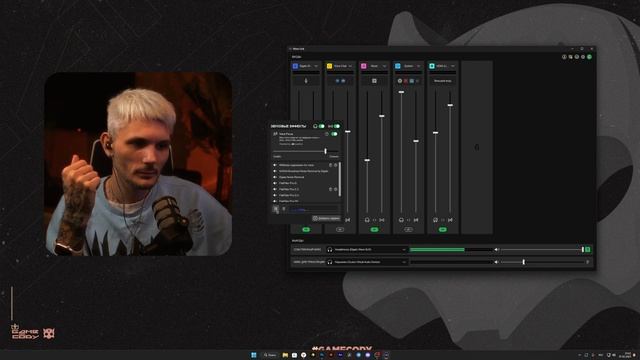Click the teal icon of the fifth channel

pos(432,66)
